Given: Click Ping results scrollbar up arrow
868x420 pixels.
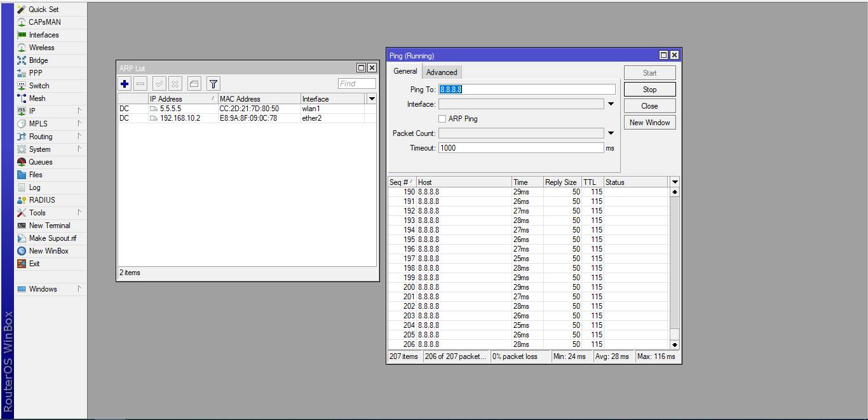Looking at the screenshot, I should (x=675, y=192).
